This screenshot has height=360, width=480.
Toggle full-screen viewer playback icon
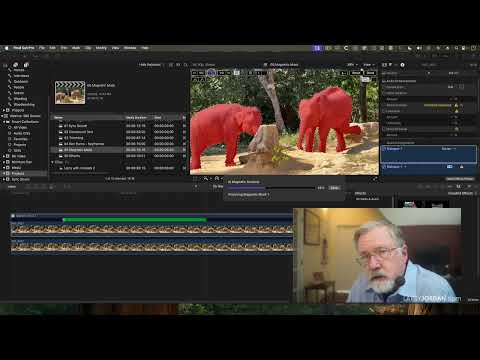point(375,179)
